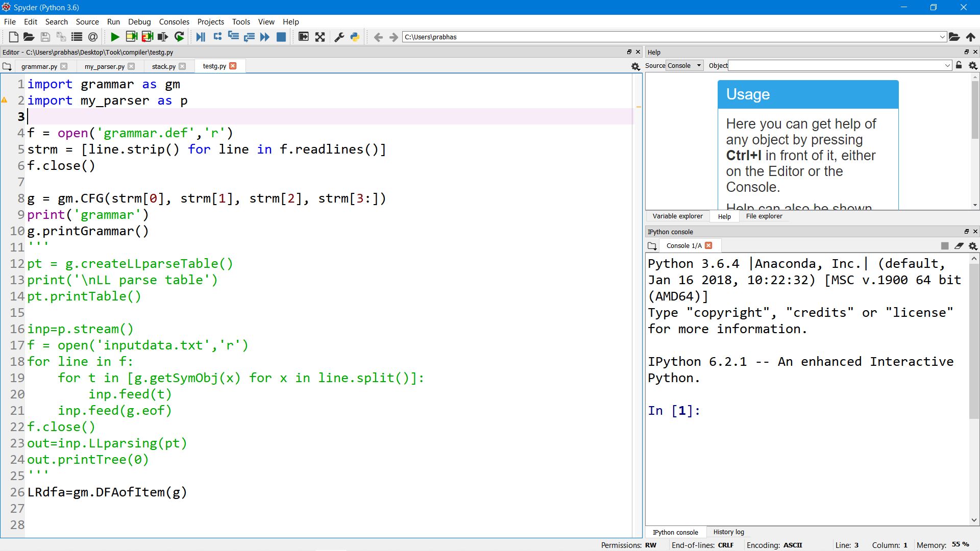Screen dimensions: 980x551
Task: Click warning marker on line 2
Action: tap(5, 101)
